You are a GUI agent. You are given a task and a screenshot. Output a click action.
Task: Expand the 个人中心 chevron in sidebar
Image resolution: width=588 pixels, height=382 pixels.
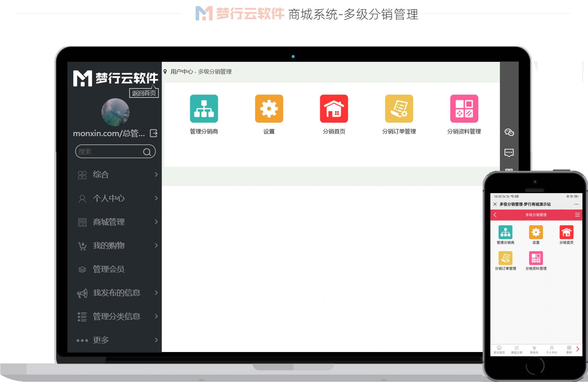[x=156, y=198]
